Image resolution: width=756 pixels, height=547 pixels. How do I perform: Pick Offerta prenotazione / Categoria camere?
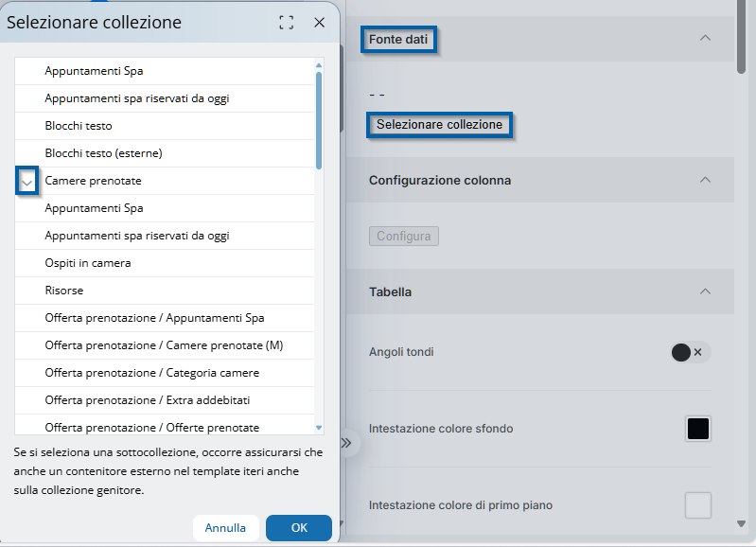coord(151,373)
